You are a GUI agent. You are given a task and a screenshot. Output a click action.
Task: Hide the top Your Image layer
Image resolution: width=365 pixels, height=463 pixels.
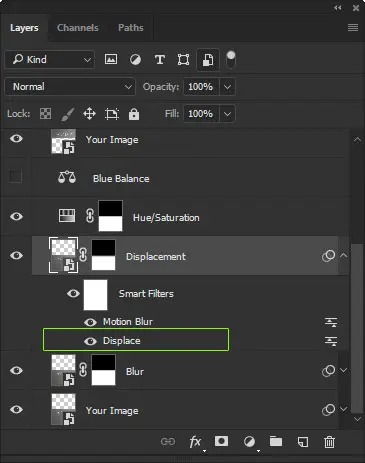[16, 138]
